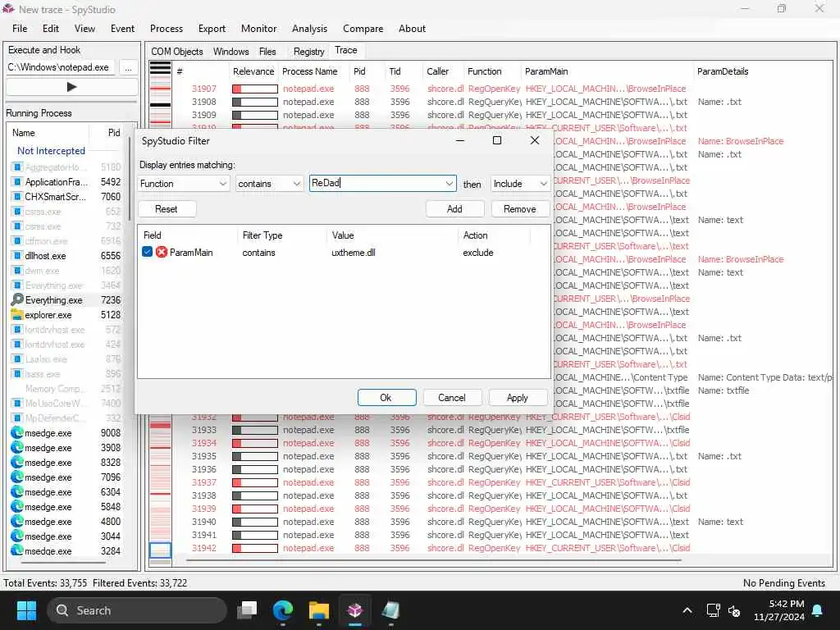The width and height of the screenshot is (840, 630).
Task: Click the Relevance bar of event 31933
Action: click(x=255, y=430)
